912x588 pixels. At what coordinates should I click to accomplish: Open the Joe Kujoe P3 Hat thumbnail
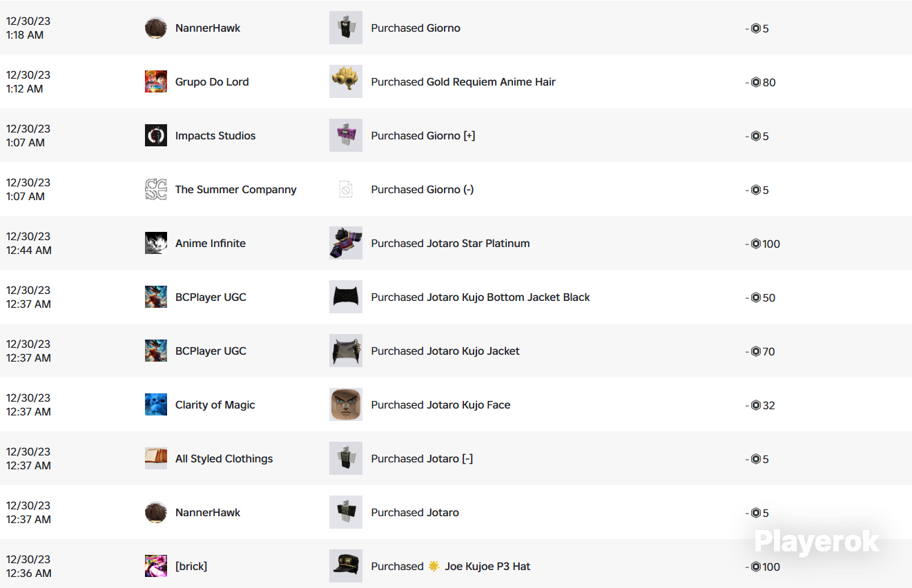pyautogui.click(x=346, y=566)
